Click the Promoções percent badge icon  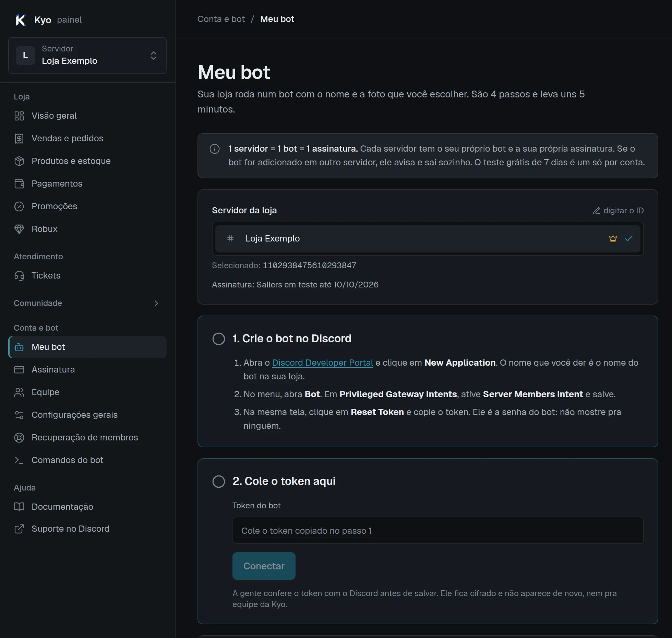point(19,206)
